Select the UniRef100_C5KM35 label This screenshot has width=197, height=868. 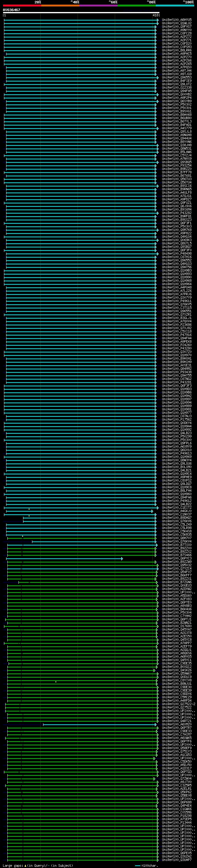[x=176, y=535]
